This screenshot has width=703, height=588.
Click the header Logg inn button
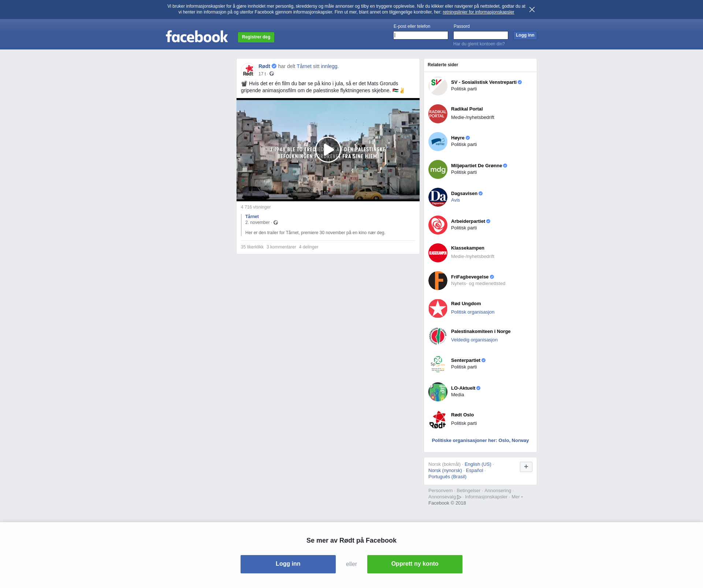[x=525, y=35]
